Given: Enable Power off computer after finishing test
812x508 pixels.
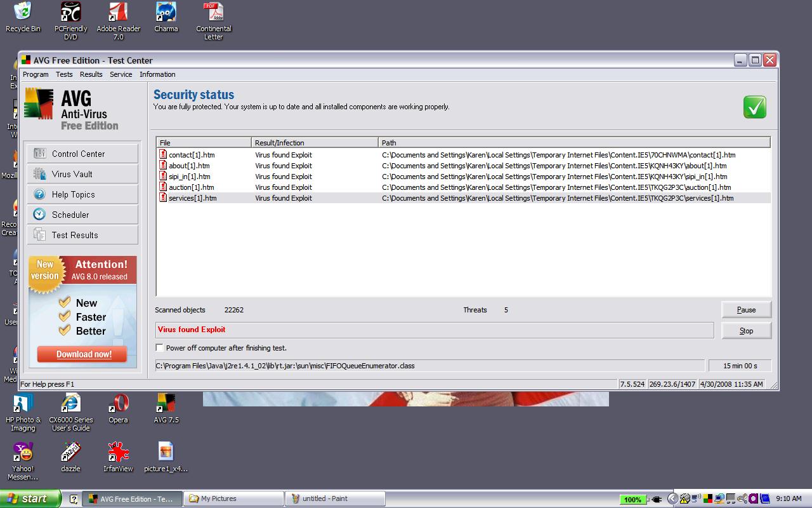Looking at the screenshot, I should 159,348.
